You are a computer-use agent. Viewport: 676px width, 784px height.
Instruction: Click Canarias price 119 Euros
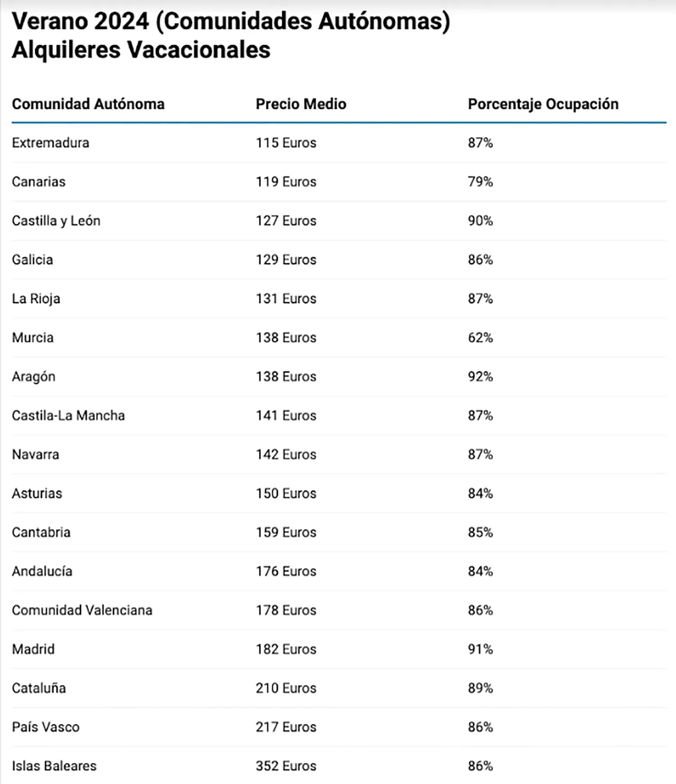[286, 182]
